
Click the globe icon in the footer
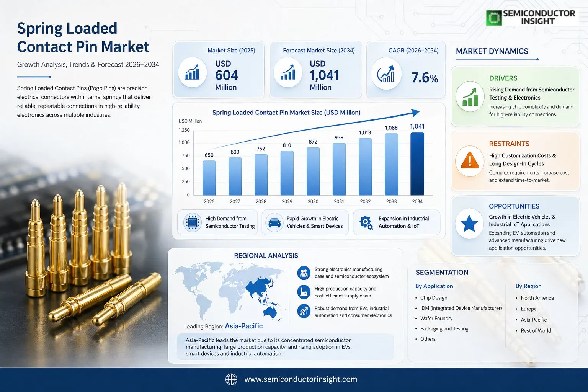click(x=231, y=379)
